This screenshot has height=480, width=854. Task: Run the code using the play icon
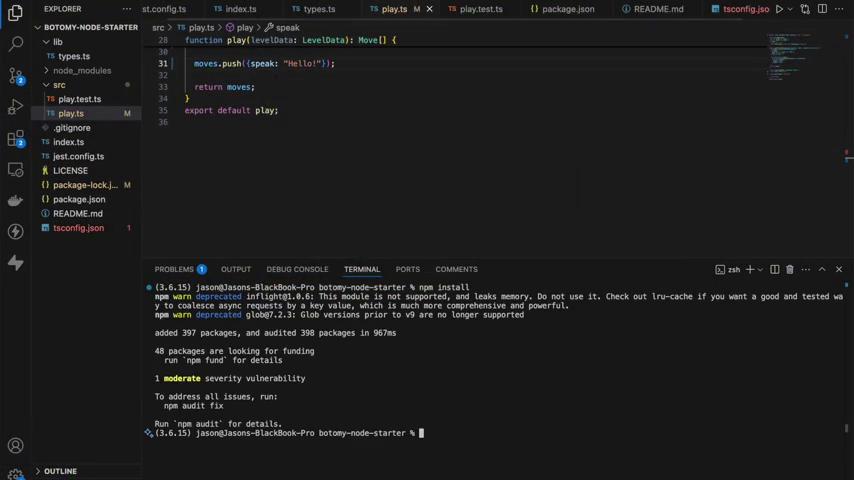[779, 9]
